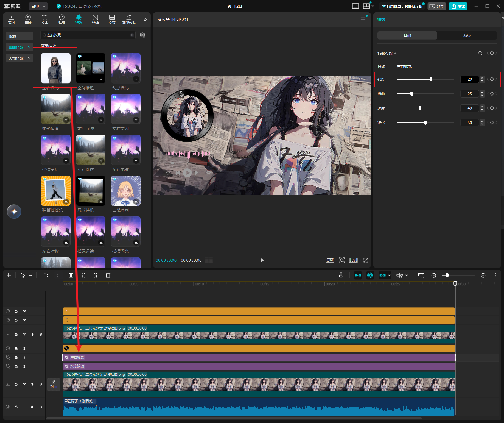
Task: Click the trim-right-of-playhead tool
Action: [96, 275]
